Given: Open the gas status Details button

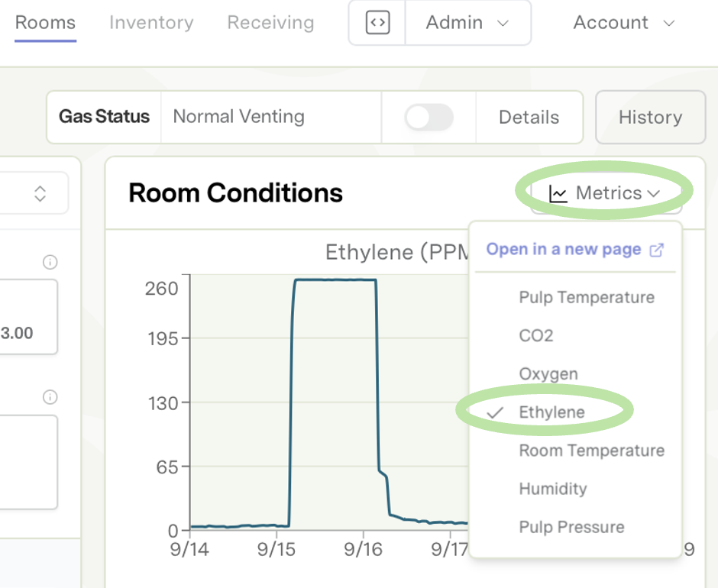Looking at the screenshot, I should point(529,118).
